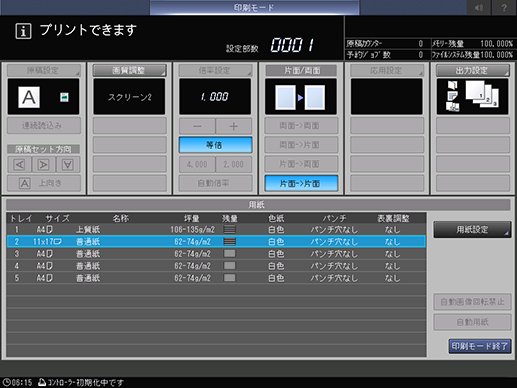Click the 予約ジョブ数 reserved jobs readout
517x388 pixels.
coord(385,55)
